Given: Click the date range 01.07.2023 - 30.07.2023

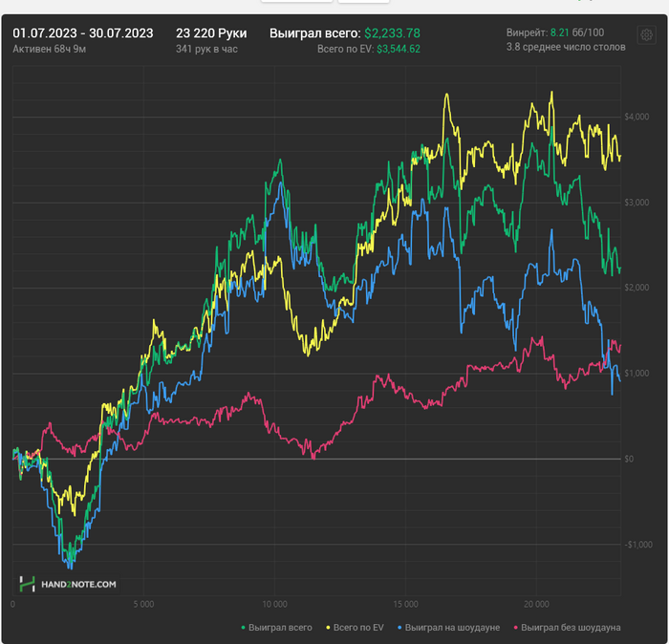Looking at the screenshot, I should tap(83, 33).
